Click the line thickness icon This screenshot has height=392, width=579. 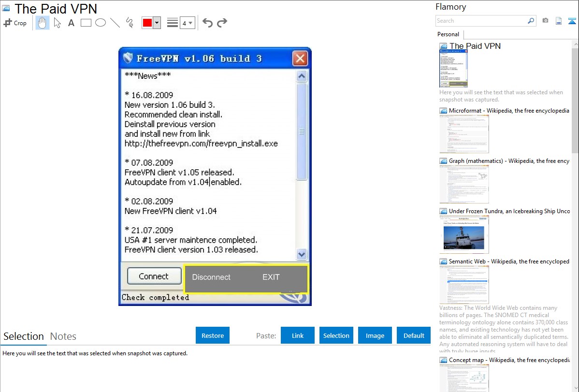[173, 23]
